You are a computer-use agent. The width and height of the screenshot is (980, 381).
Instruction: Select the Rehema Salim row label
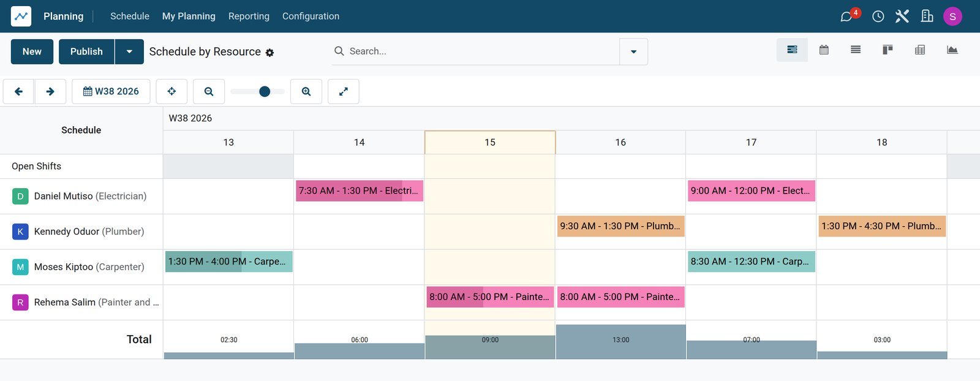tap(96, 303)
